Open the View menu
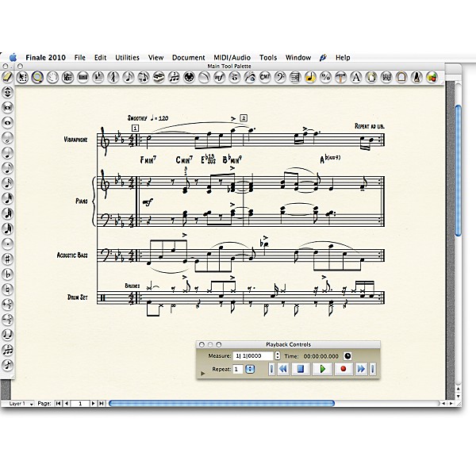Viewport: 476px width, 476px height. pyautogui.click(x=155, y=57)
